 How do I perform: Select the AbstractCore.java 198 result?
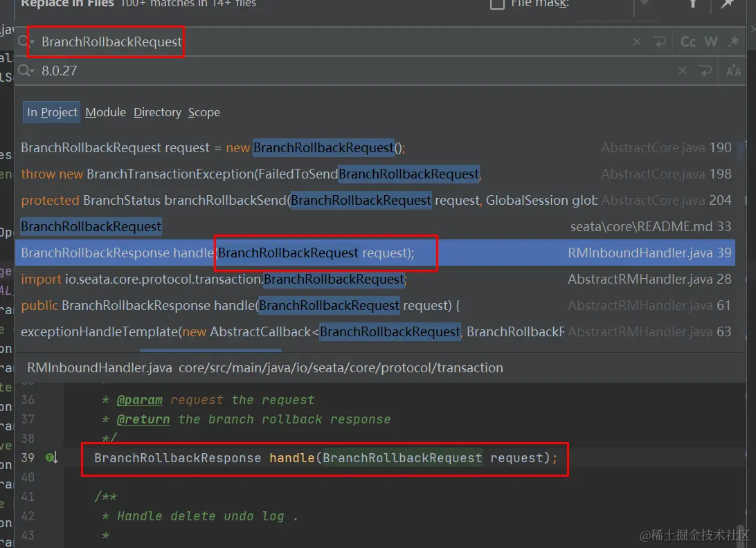pos(375,174)
